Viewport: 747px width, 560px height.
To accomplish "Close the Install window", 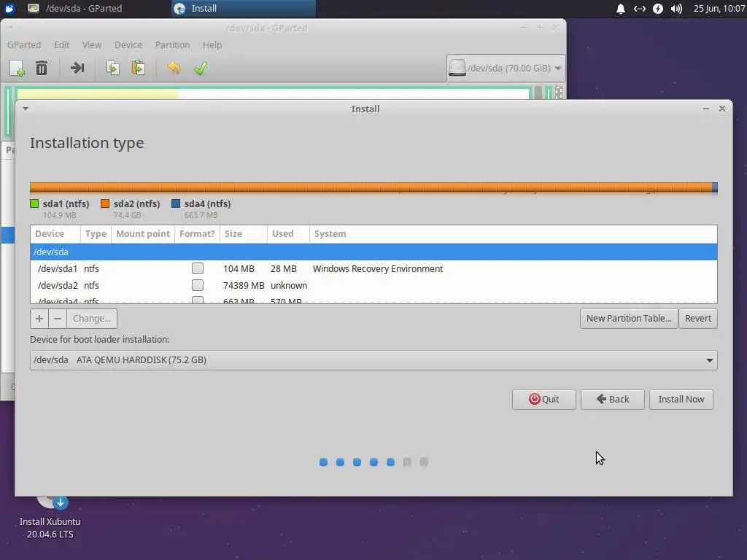I will click(722, 109).
